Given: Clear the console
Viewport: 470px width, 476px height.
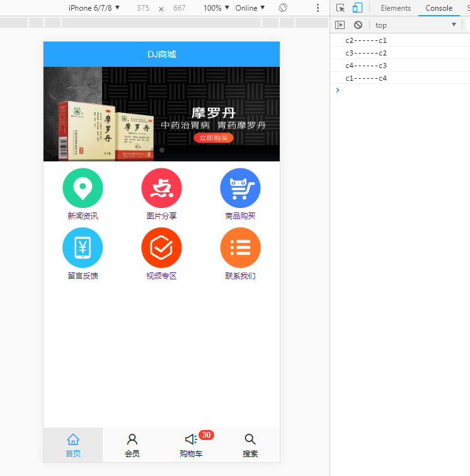Looking at the screenshot, I should coord(358,25).
